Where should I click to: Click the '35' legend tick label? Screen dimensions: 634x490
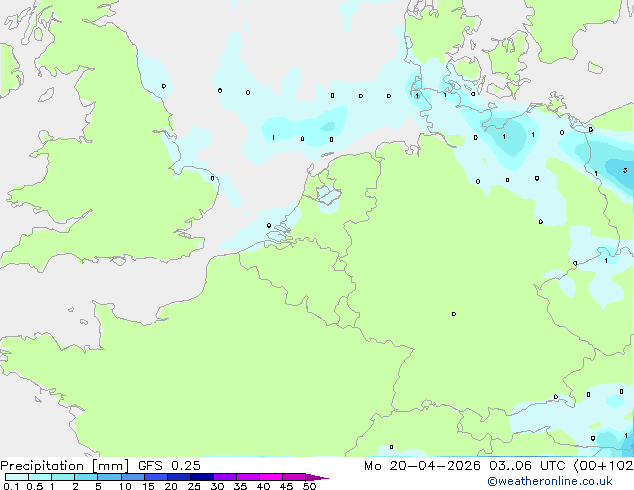click(240, 486)
